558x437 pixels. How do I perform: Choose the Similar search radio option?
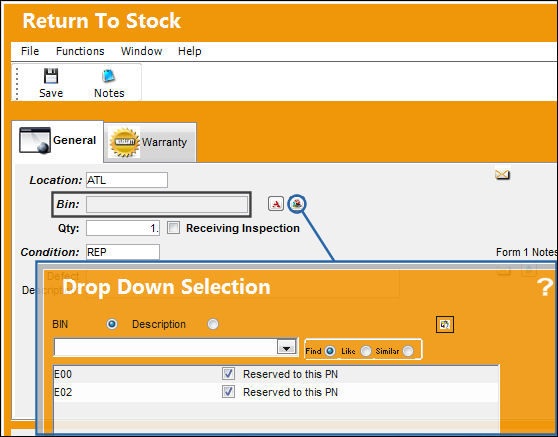pyautogui.click(x=408, y=351)
